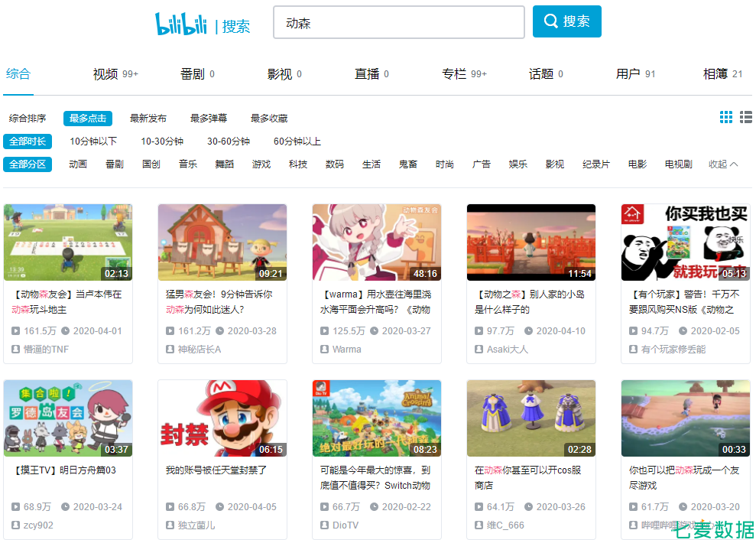
Task: Visit uploader 神秘店长A
Action: click(x=199, y=350)
